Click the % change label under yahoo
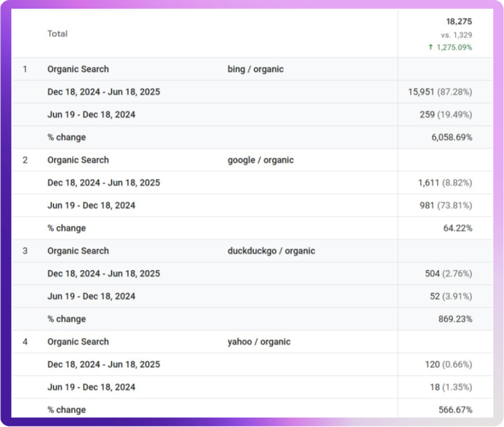This screenshot has width=504, height=427. pyautogui.click(x=66, y=410)
